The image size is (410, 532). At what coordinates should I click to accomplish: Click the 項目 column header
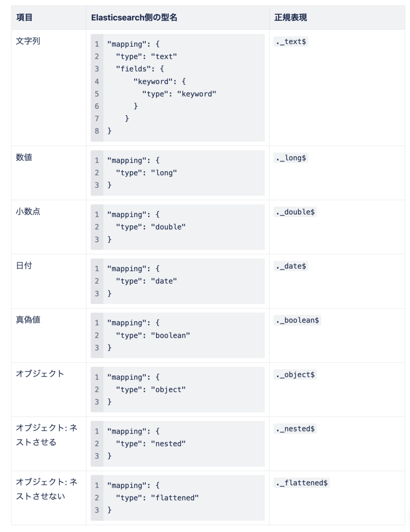pos(24,18)
